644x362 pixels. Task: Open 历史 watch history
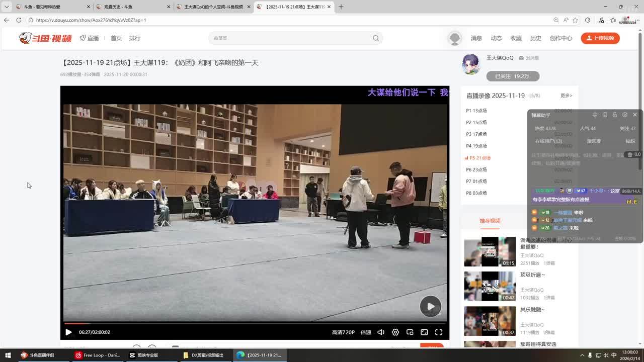pyautogui.click(x=536, y=38)
